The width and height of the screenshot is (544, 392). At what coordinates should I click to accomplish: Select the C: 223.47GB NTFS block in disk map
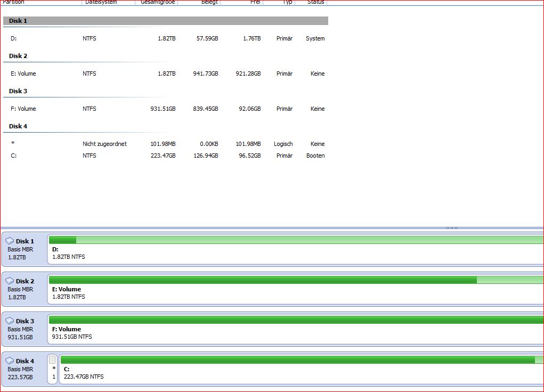click(301, 370)
